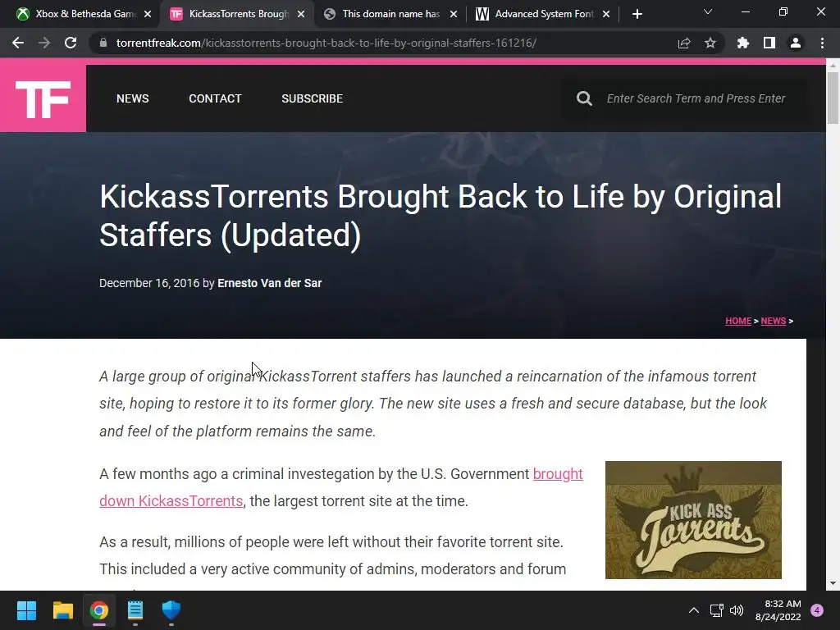Image resolution: width=840 pixels, height=630 pixels.
Task: Open the NEWS menu item
Action: point(133,98)
